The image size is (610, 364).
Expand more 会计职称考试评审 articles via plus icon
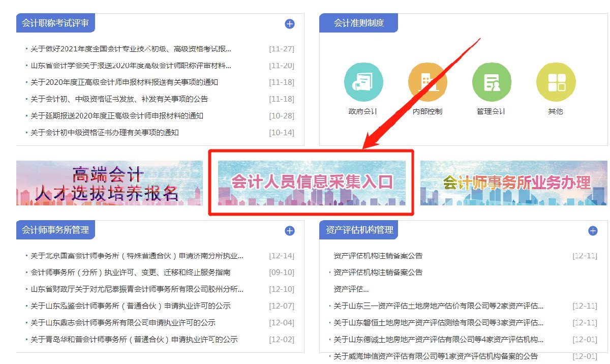tap(289, 23)
